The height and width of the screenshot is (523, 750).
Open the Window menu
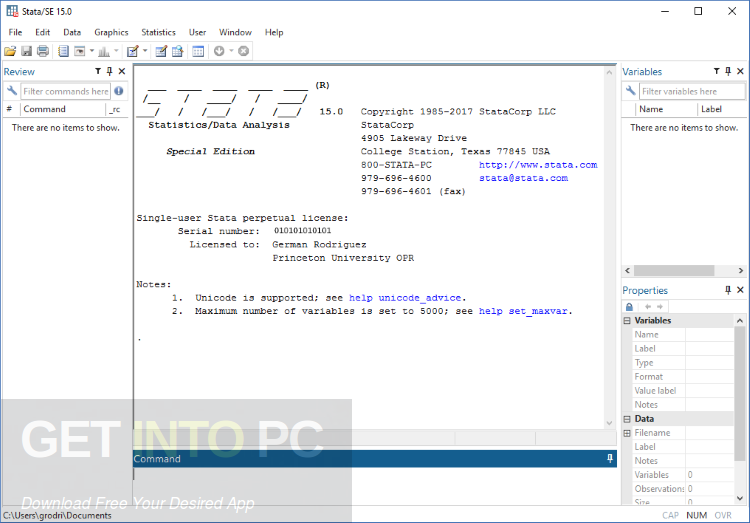click(235, 32)
